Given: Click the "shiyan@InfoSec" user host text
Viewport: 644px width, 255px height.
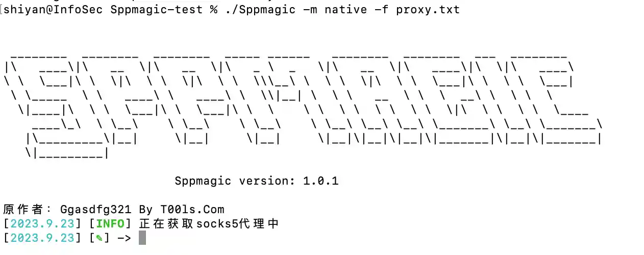Looking at the screenshot, I should tap(53, 10).
